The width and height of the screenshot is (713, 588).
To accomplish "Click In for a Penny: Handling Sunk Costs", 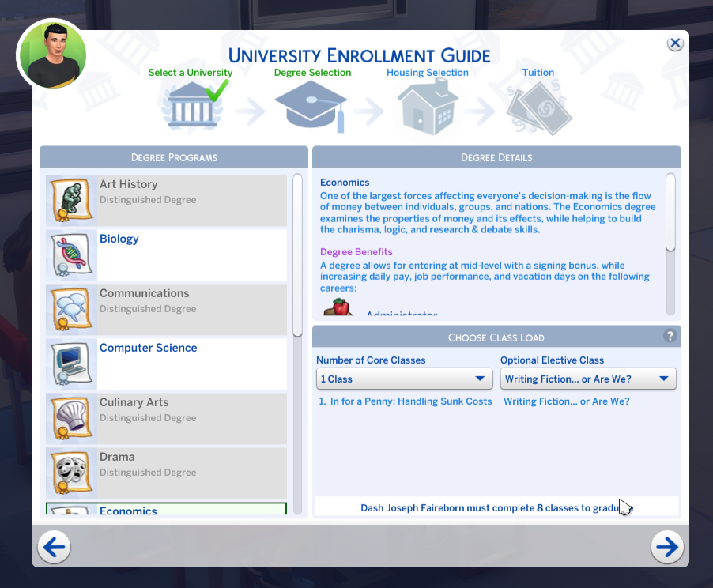I will point(406,401).
